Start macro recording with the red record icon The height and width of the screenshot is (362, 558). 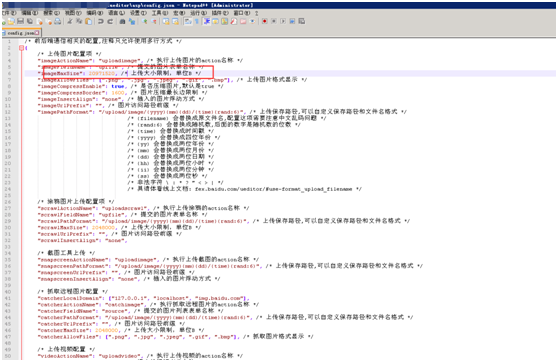coord(265,21)
